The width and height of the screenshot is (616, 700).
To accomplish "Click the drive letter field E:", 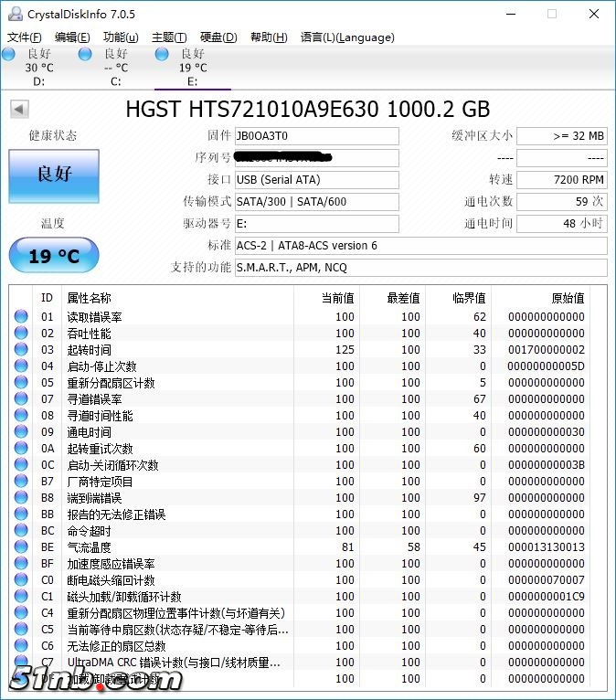I will tap(317, 224).
